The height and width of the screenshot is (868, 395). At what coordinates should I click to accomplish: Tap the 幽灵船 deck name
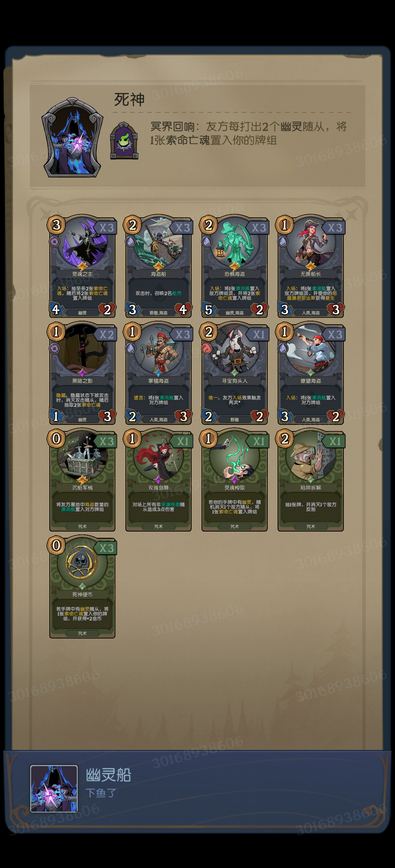point(108,774)
